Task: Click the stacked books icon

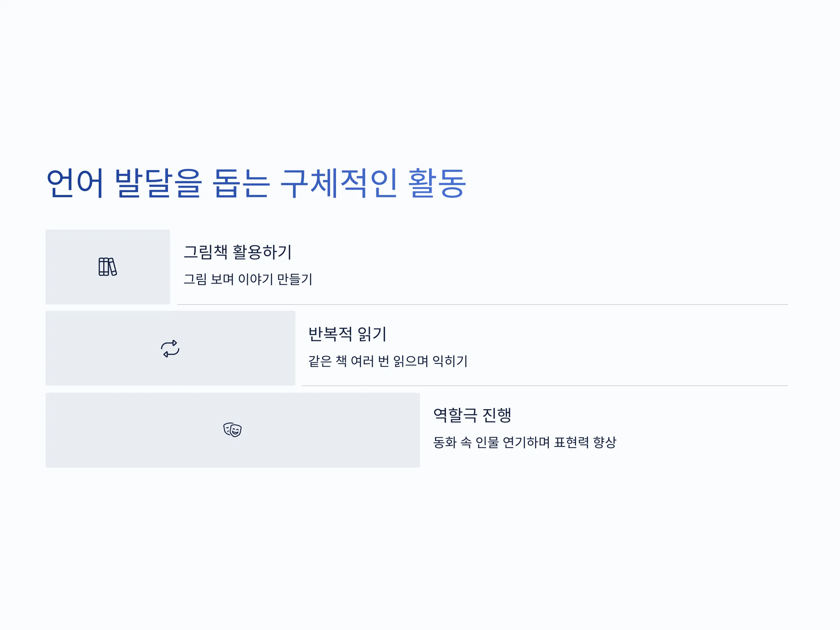Action: [x=108, y=267]
